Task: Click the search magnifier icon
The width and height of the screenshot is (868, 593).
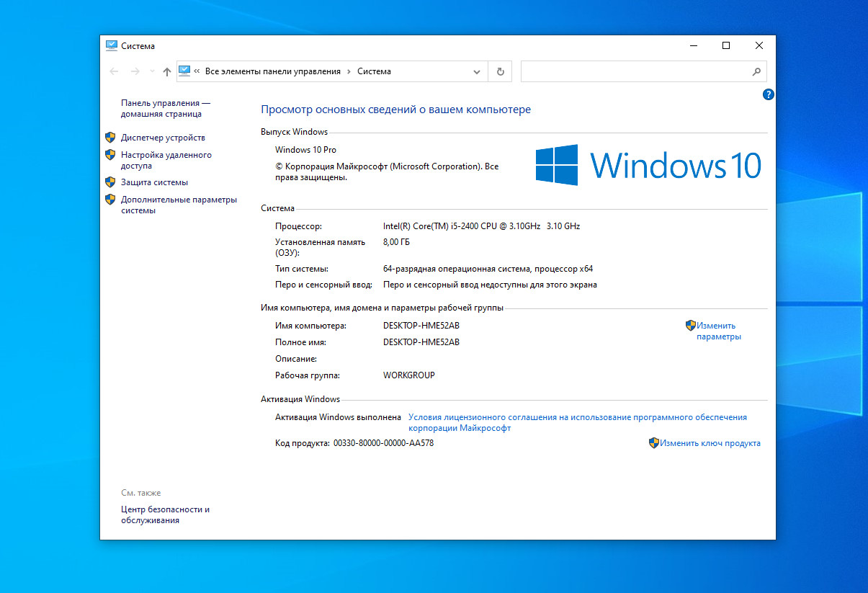Action: [756, 71]
